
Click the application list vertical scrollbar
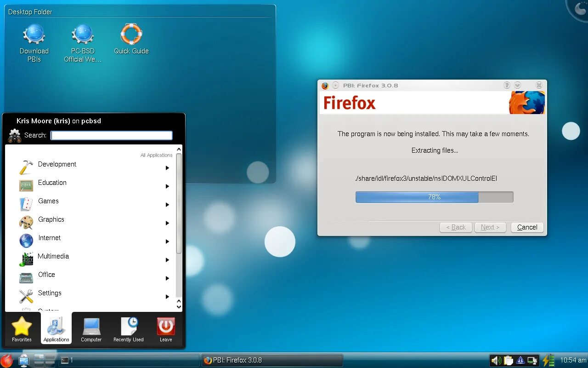click(179, 225)
